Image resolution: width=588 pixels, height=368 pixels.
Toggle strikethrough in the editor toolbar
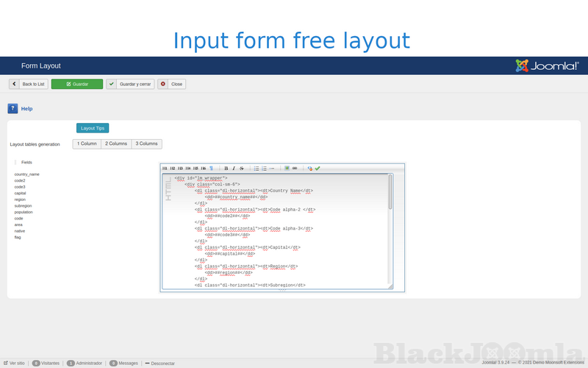click(242, 168)
